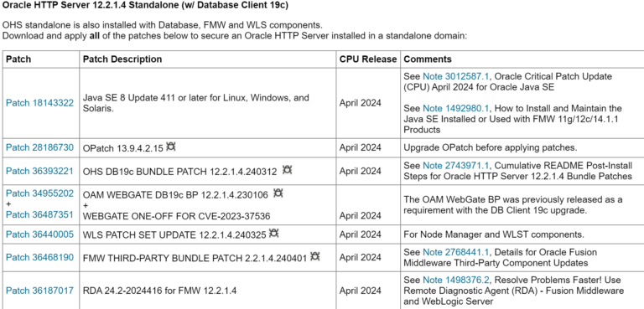Open Patch 28186730 link
Screen dimensions: 644x309
point(40,147)
